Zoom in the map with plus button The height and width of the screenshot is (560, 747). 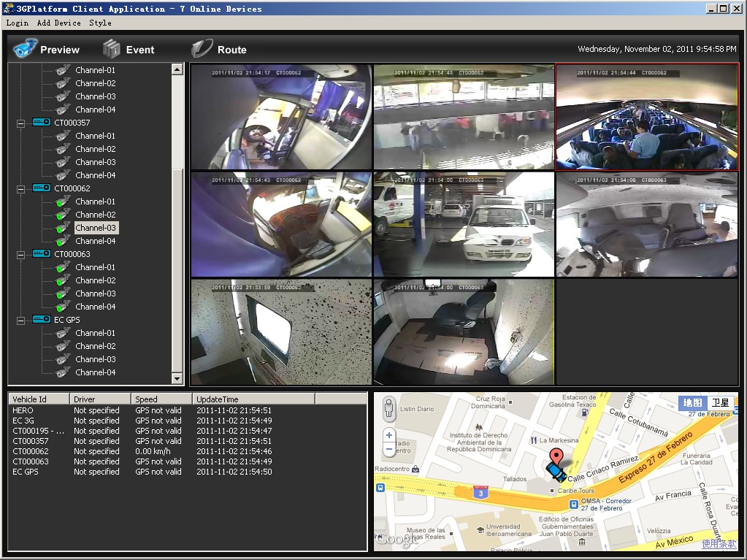click(388, 435)
